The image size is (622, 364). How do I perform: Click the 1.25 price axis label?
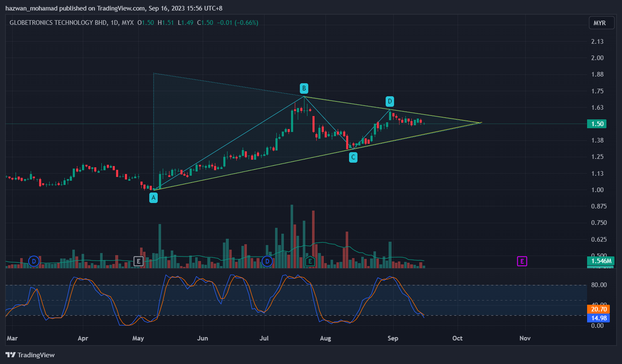(597, 157)
